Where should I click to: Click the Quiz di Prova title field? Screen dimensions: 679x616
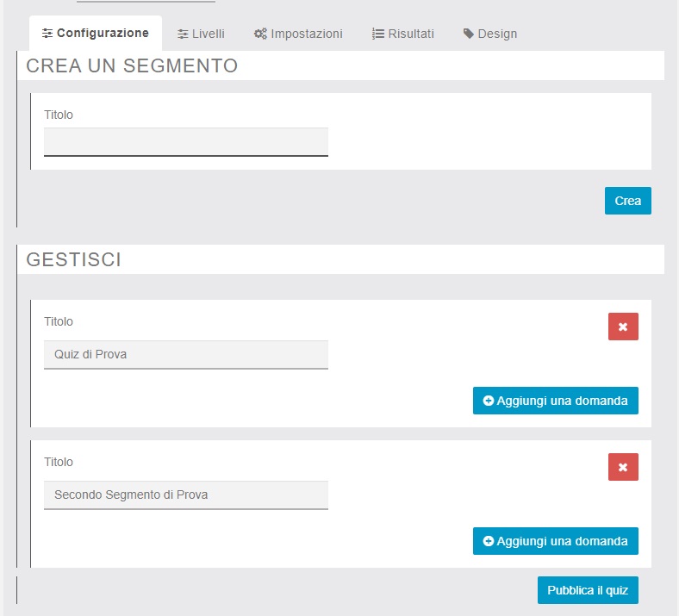[186, 354]
